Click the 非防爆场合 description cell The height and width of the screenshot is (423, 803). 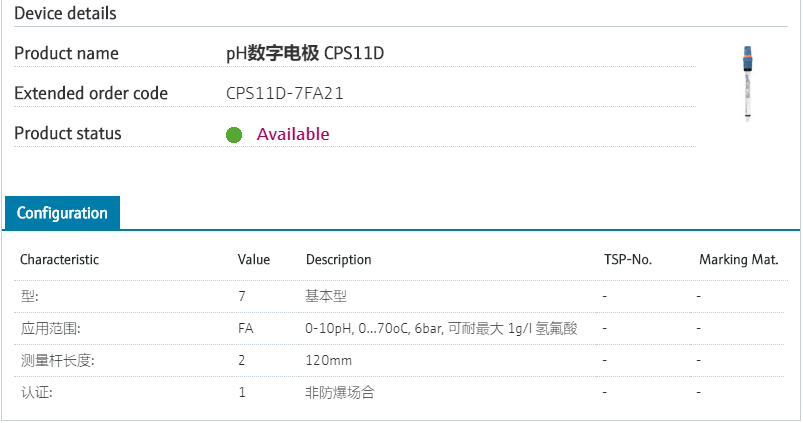[x=340, y=392]
